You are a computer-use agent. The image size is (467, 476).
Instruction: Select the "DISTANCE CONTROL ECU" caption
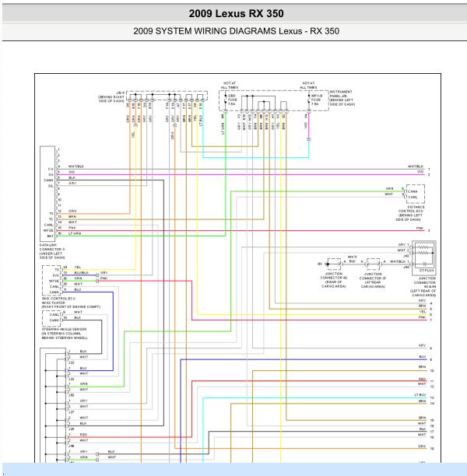coord(412,209)
